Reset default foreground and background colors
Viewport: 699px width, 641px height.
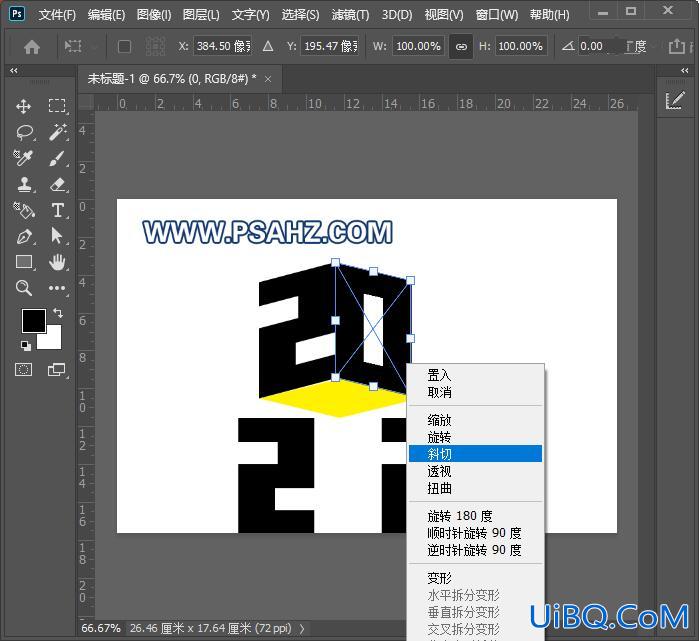tap(26, 345)
